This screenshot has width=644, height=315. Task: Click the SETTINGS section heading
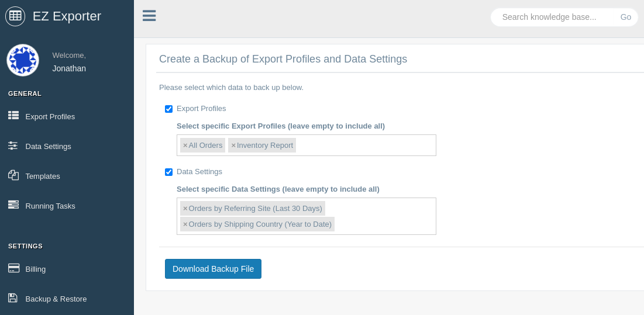pos(26,246)
